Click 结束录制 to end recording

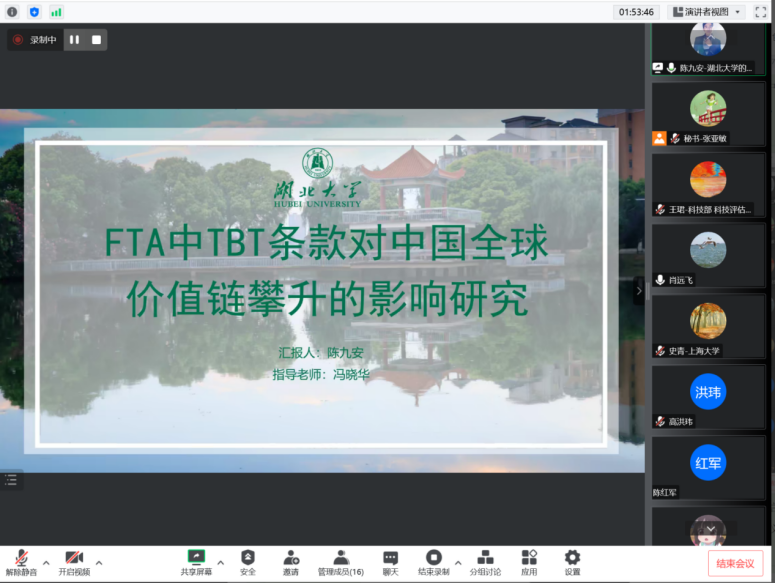coord(433,563)
